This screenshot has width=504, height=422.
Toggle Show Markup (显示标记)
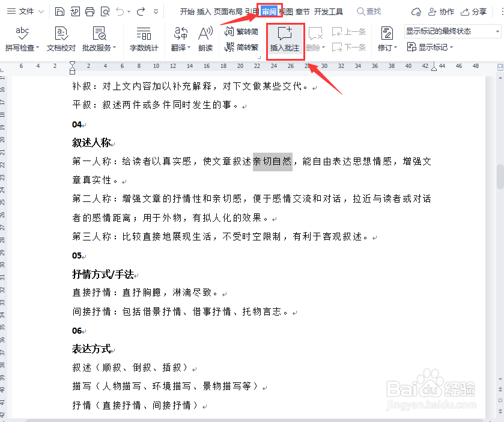[x=435, y=47]
